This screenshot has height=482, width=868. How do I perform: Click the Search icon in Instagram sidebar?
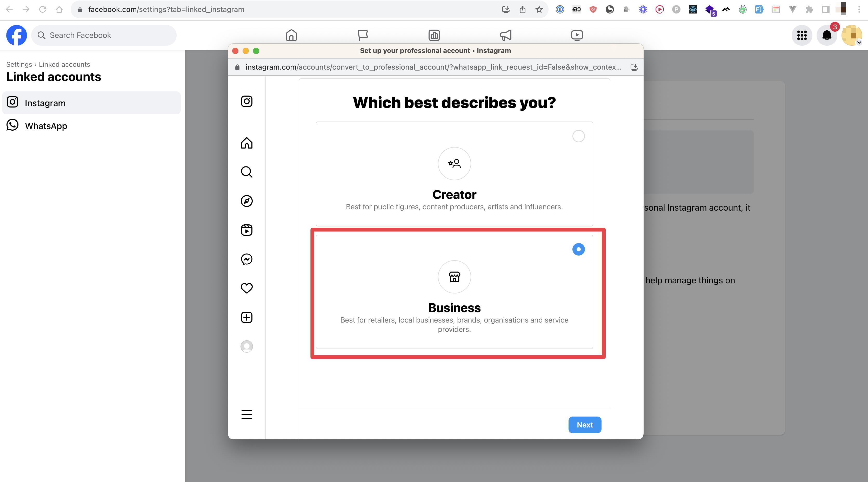pos(247,172)
